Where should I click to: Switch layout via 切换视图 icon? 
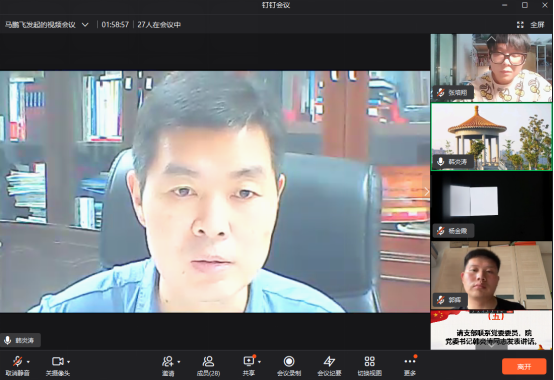(370, 361)
